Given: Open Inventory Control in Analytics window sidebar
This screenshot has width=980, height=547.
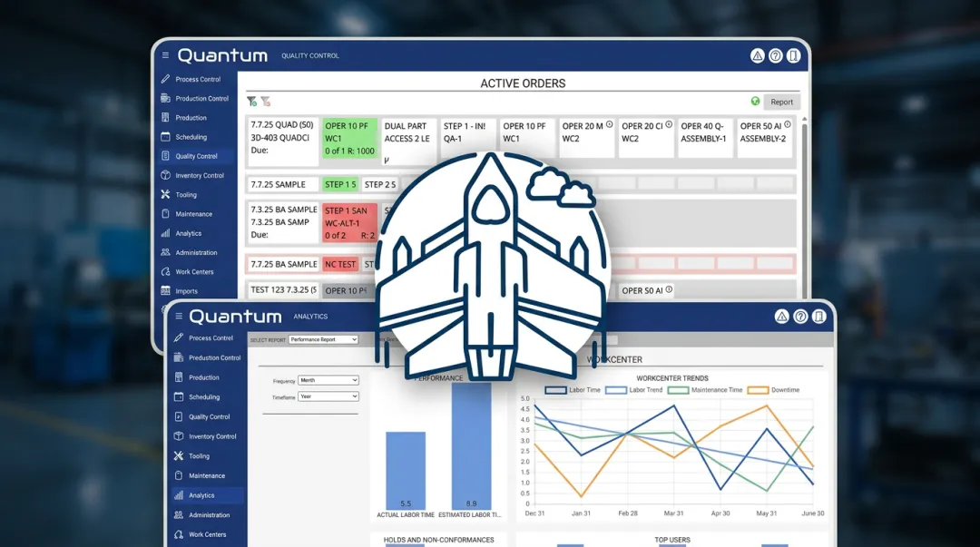Looking at the screenshot, I should (212, 436).
